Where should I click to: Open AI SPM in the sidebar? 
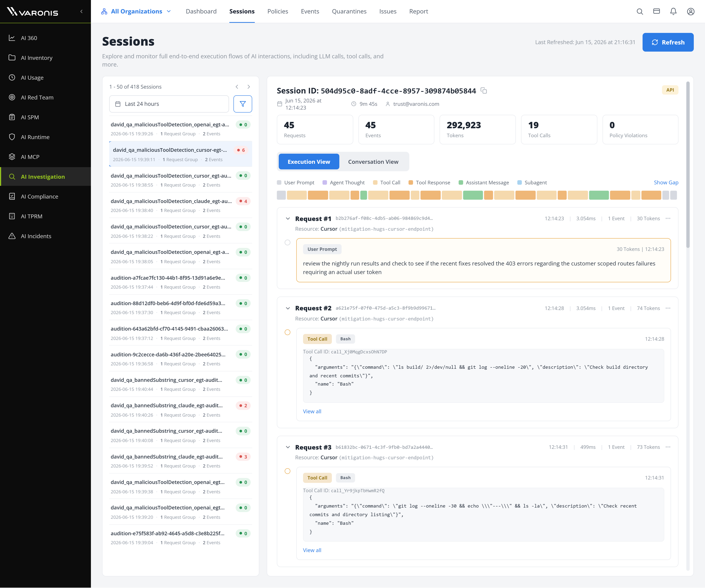[45, 117]
